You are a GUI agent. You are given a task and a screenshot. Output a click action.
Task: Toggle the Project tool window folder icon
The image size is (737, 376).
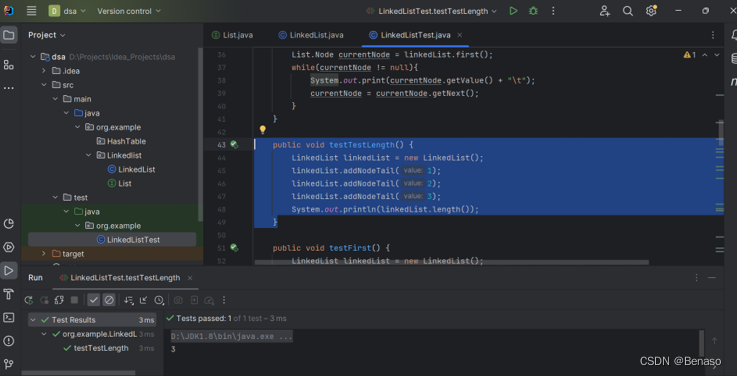pyautogui.click(x=8, y=35)
